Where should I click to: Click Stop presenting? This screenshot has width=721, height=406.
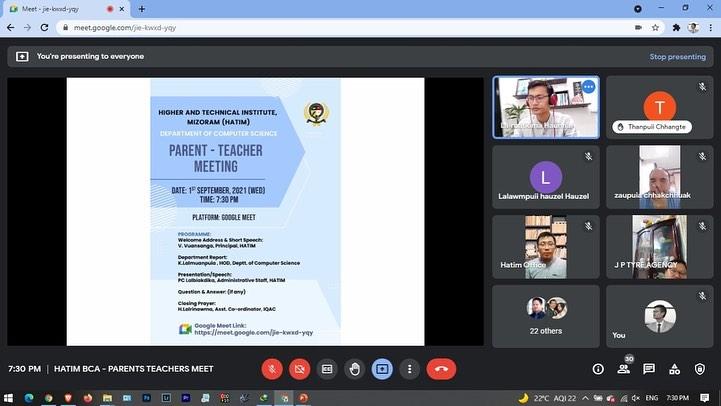tap(677, 57)
